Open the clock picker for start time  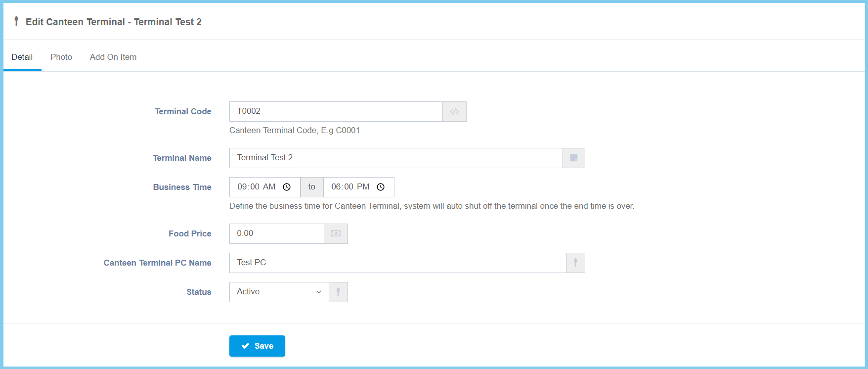(x=287, y=187)
